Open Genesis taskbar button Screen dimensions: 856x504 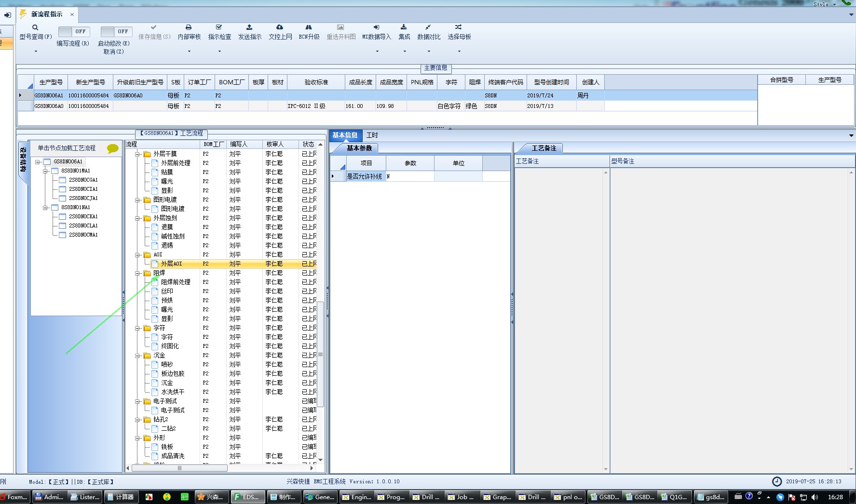click(321, 497)
